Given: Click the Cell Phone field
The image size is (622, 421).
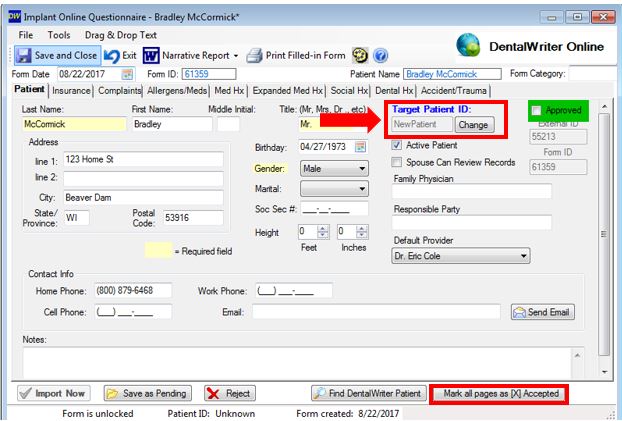Looking at the screenshot, I should point(133,312).
